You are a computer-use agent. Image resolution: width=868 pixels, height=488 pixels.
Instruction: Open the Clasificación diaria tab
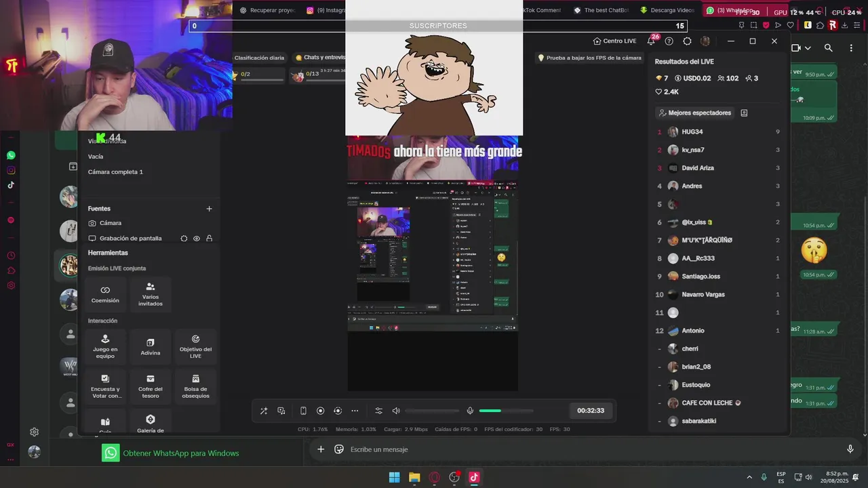point(259,58)
